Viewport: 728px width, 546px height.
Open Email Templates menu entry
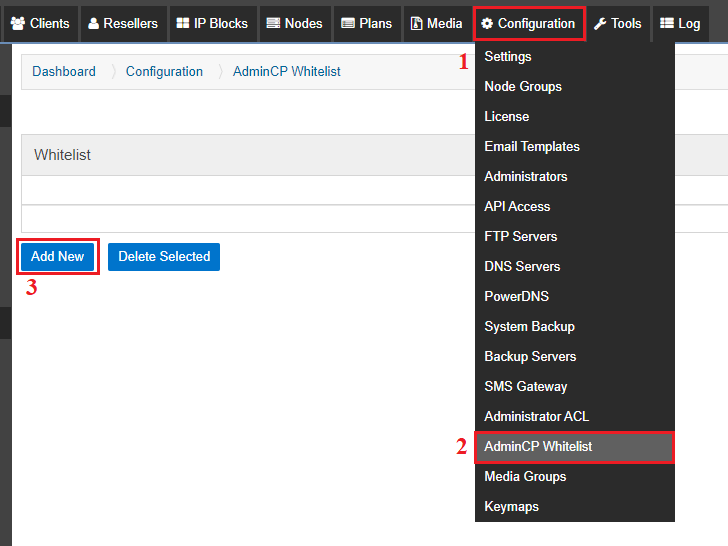(532, 146)
